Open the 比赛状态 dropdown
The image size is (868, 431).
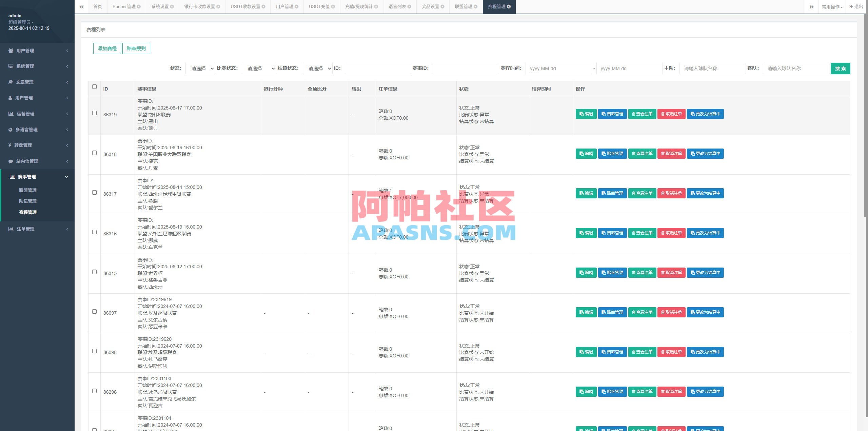(259, 68)
